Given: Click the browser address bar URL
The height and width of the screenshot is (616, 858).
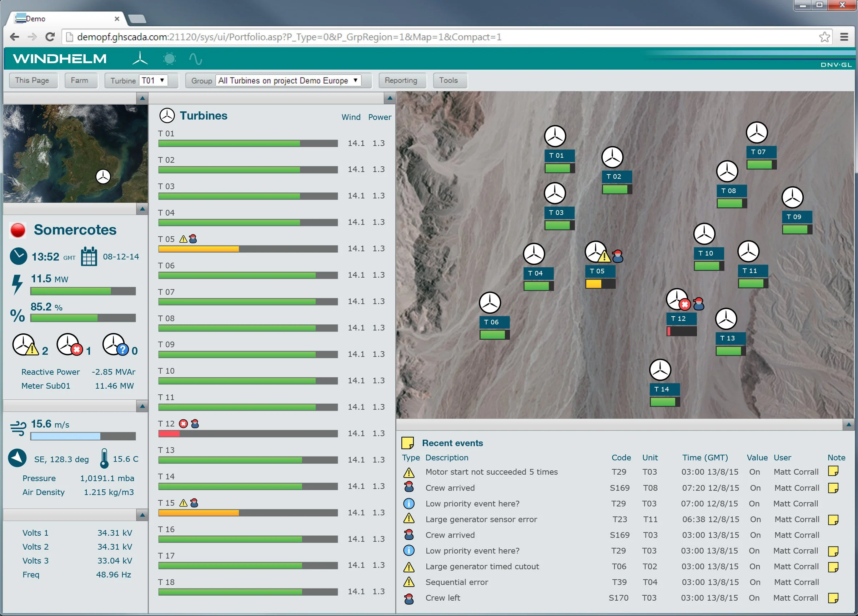Looking at the screenshot, I should coord(289,37).
